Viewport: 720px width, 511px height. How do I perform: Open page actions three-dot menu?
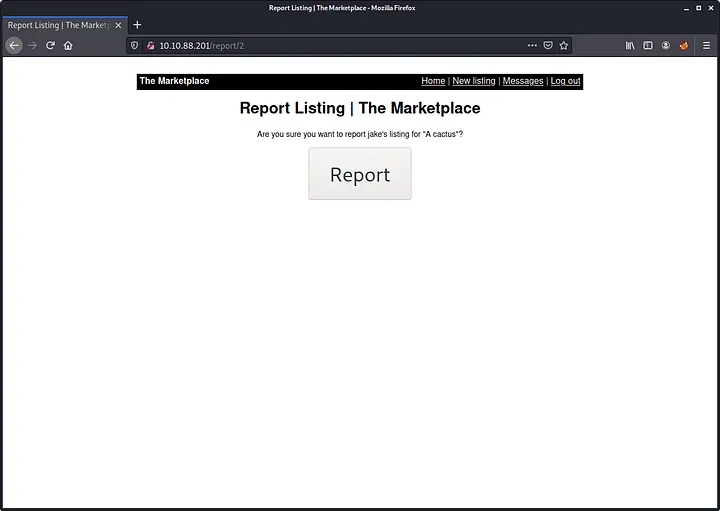click(532, 45)
